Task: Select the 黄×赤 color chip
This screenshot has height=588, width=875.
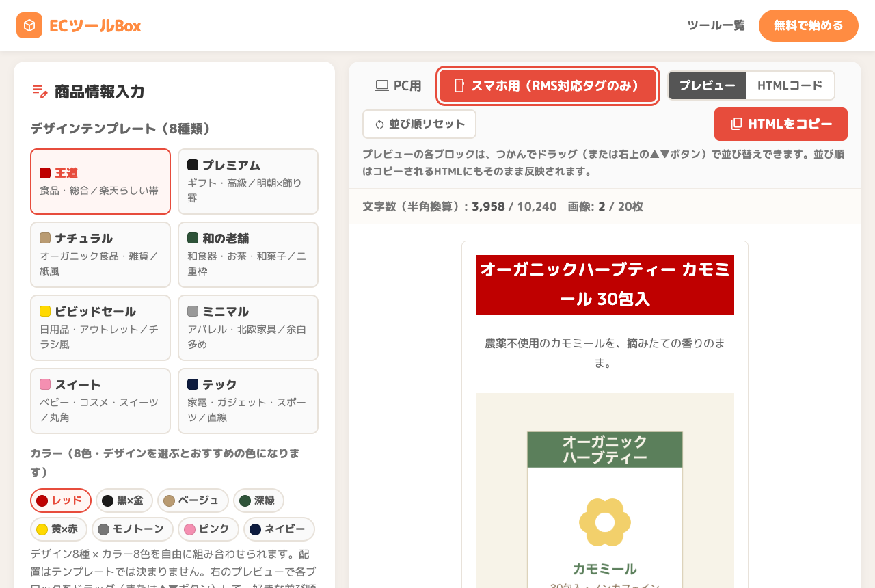Action: (59, 529)
